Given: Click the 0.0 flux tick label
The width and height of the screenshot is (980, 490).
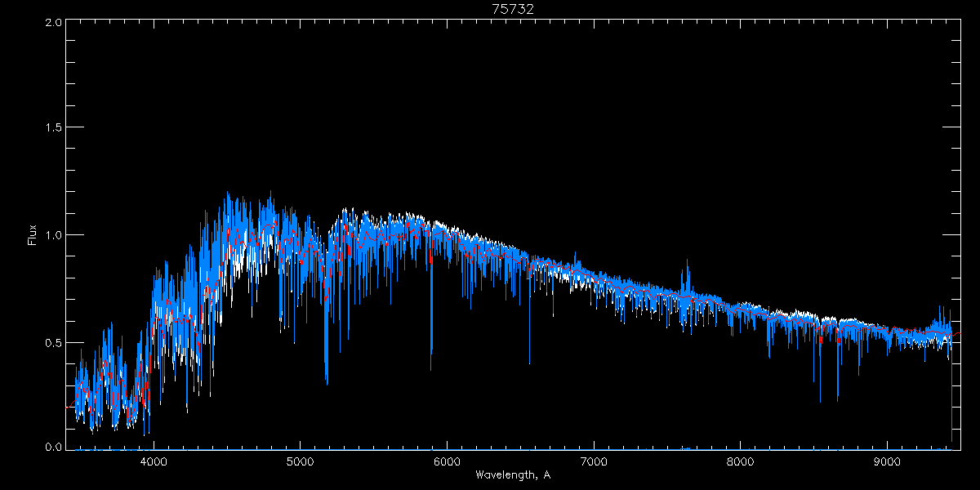Looking at the screenshot, I should pos(53,447).
